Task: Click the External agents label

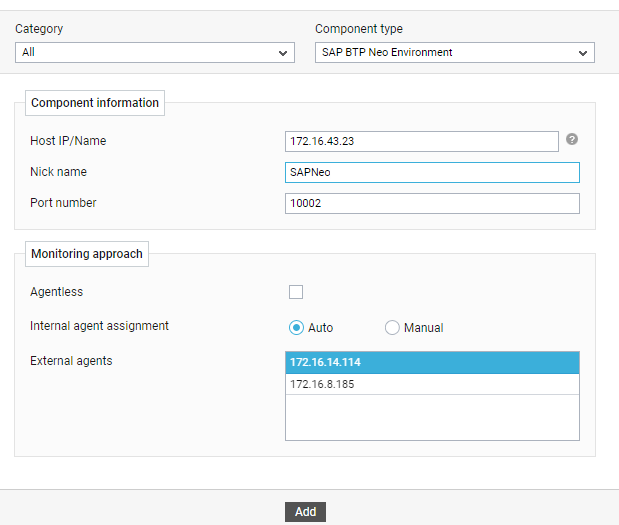Action: click(x=71, y=361)
